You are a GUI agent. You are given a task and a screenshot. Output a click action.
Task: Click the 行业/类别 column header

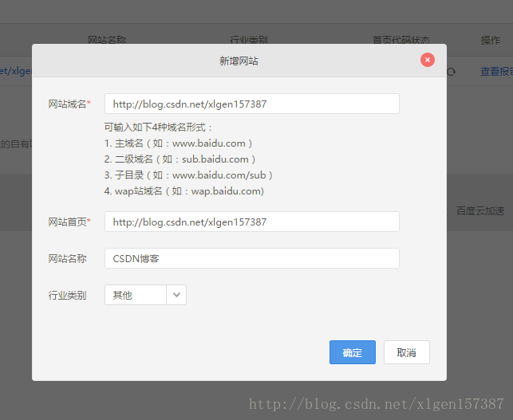coord(249,40)
